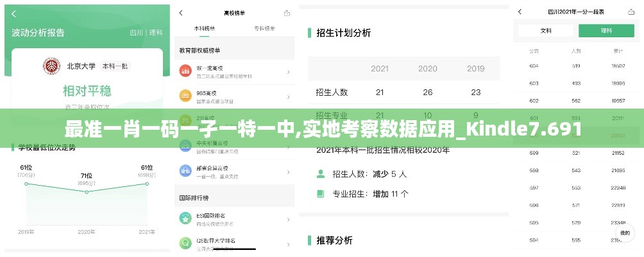Go back from 四川2021年一分一段表
The height and width of the screenshot is (257, 644).
click(x=520, y=12)
